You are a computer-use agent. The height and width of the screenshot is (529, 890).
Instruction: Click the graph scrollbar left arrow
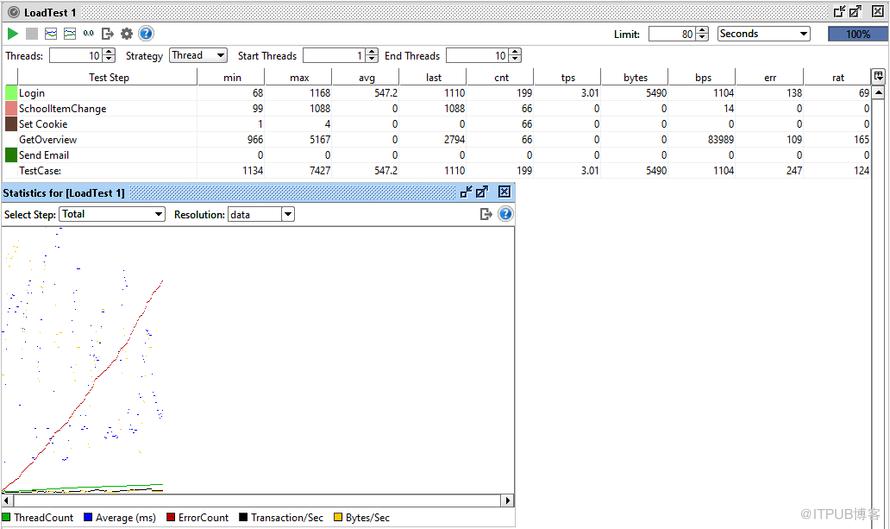click(7, 501)
